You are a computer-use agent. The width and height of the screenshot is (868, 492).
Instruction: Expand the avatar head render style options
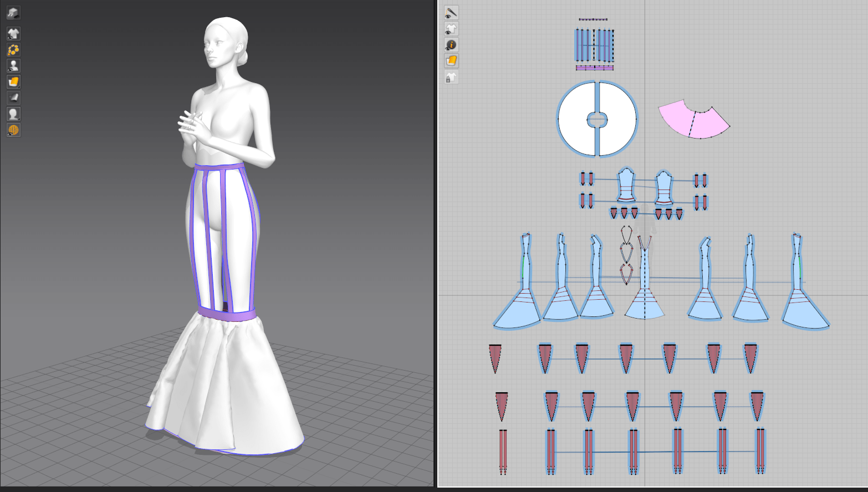pyautogui.click(x=13, y=114)
